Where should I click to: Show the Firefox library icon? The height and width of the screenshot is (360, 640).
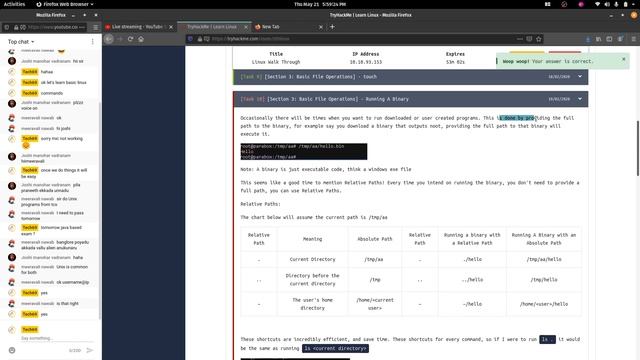coord(598,39)
